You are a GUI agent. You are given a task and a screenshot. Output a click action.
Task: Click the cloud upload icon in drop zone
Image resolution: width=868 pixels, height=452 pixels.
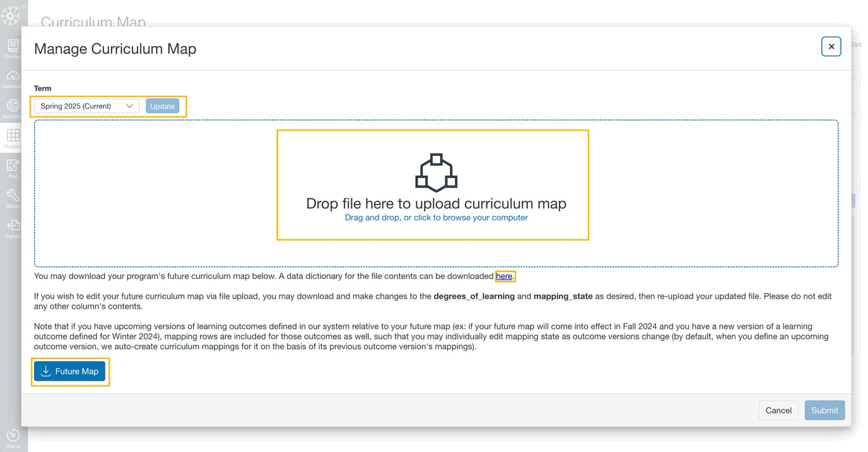[x=436, y=171]
